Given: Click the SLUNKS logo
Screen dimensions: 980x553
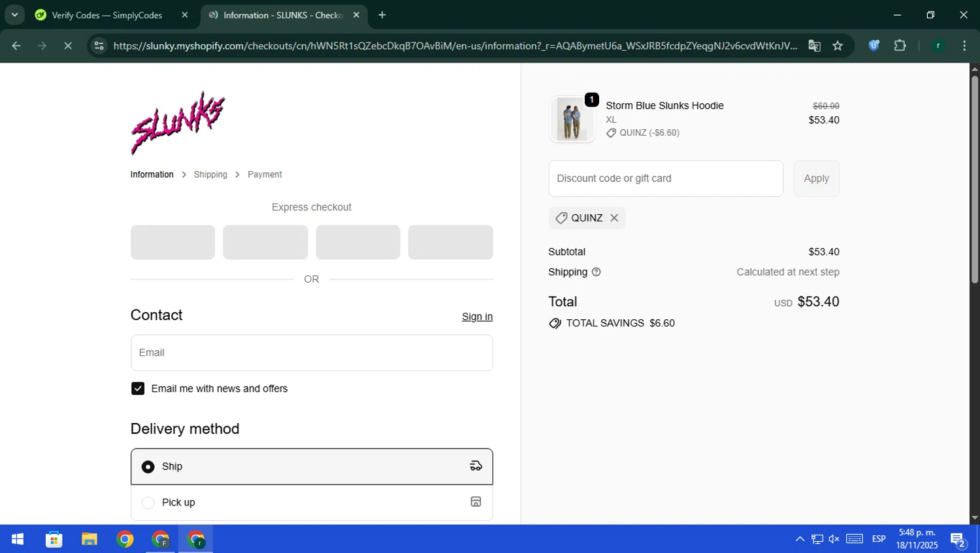Looking at the screenshot, I should [178, 123].
